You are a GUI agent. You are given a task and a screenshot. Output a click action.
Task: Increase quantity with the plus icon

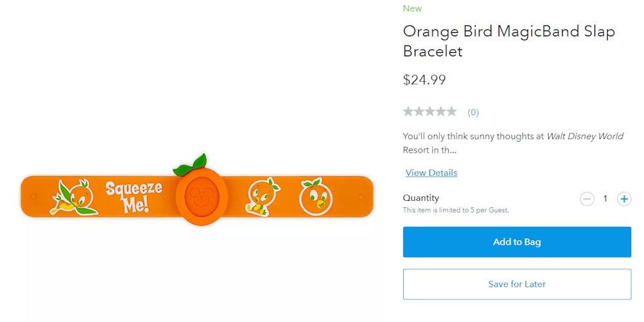(x=624, y=199)
